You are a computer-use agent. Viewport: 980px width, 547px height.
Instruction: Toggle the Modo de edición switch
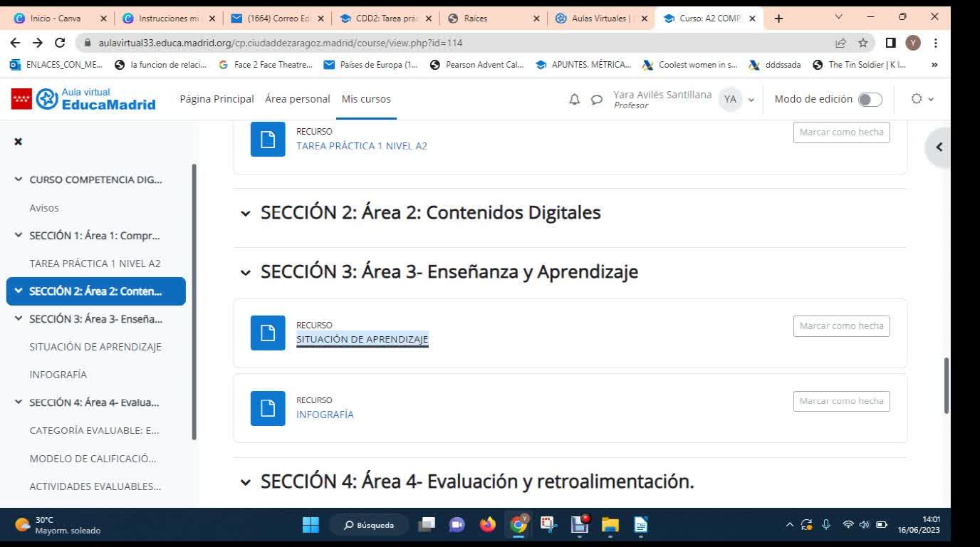click(870, 100)
